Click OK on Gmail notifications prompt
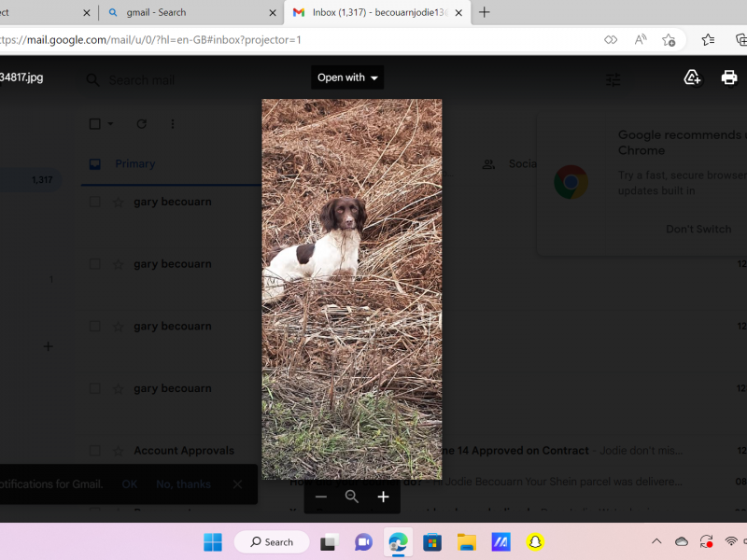This screenshot has width=747, height=560. pos(130,484)
